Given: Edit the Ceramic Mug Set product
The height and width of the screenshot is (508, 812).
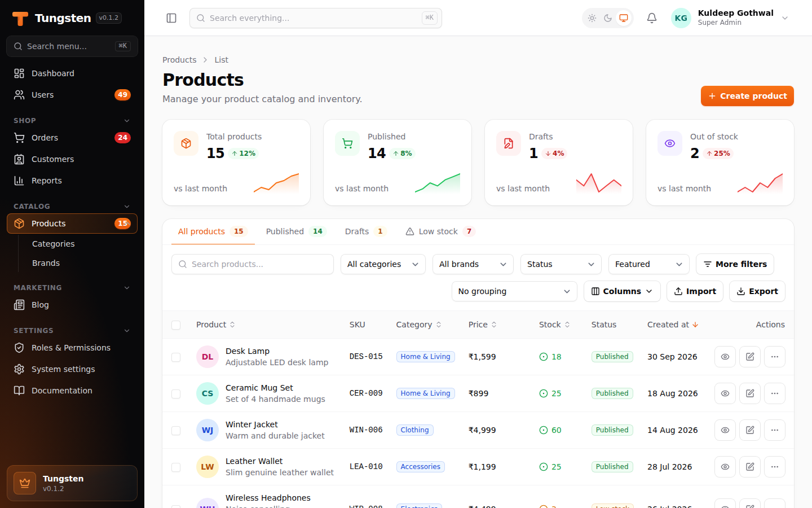Looking at the screenshot, I should coord(750,393).
